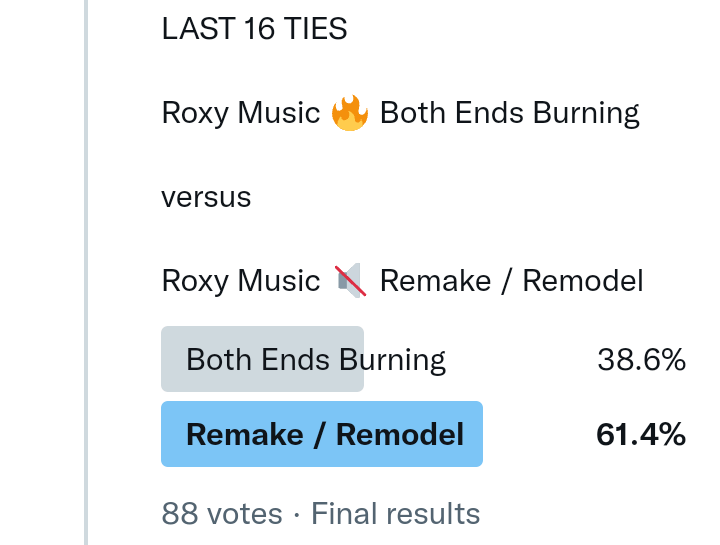This screenshot has height=545, width=720.
Task: Click the dot separator before Final results
Action: point(297,514)
